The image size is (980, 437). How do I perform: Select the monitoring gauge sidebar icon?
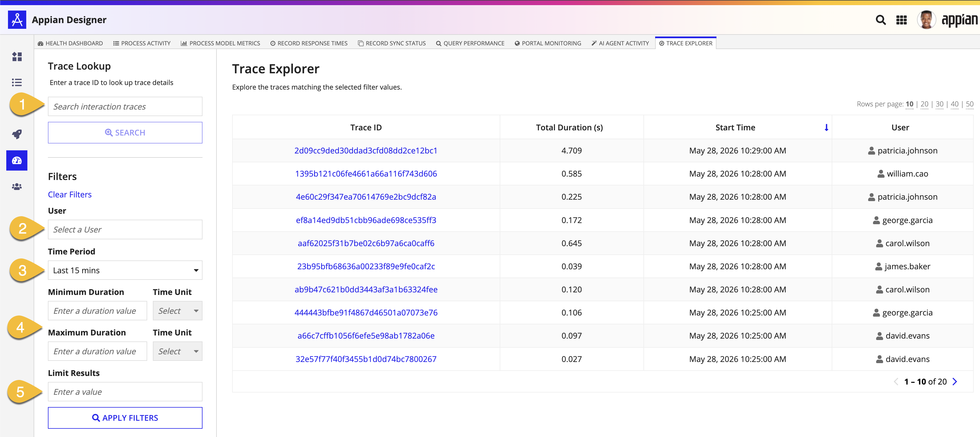(17, 161)
